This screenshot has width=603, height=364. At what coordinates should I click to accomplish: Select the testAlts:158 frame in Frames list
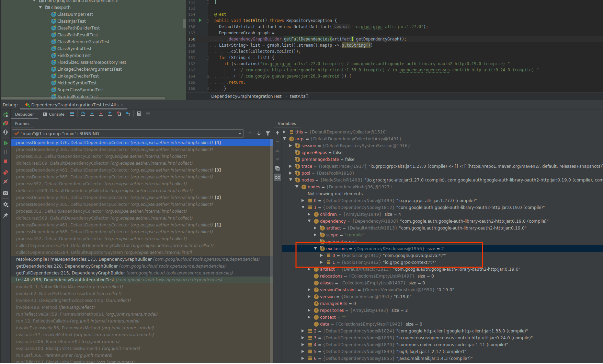[103, 280]
